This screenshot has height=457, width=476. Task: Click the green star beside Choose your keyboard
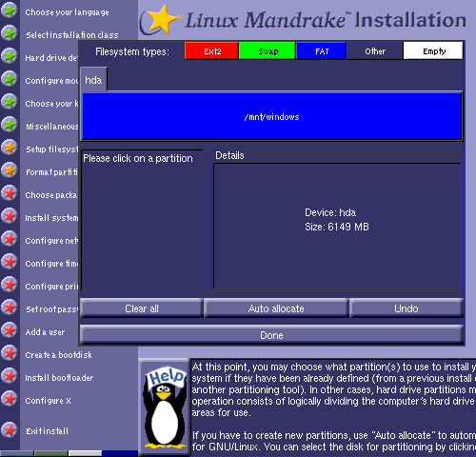coord(10,102)
